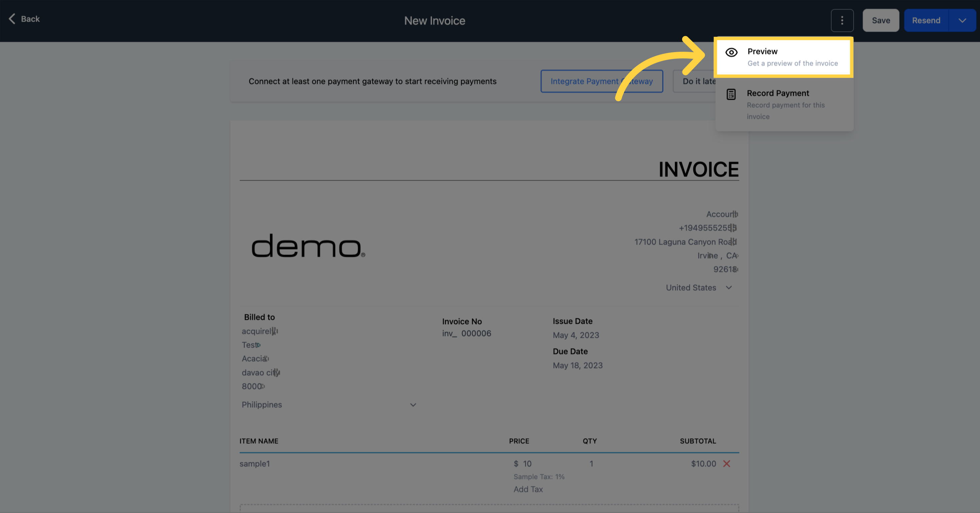
Task: Change the due date May 18, 2023
Action: [x=578, y=365]
